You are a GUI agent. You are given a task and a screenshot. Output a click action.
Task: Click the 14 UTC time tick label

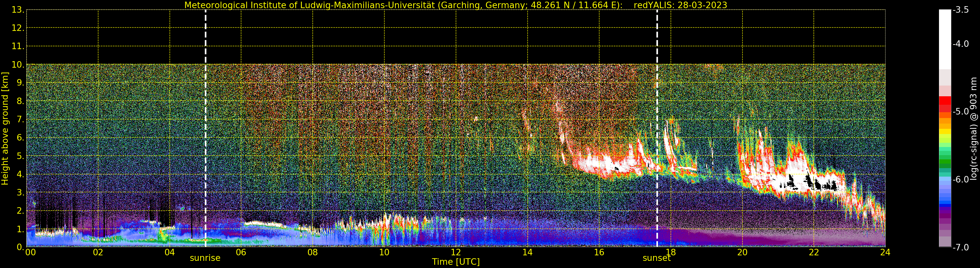527,252
